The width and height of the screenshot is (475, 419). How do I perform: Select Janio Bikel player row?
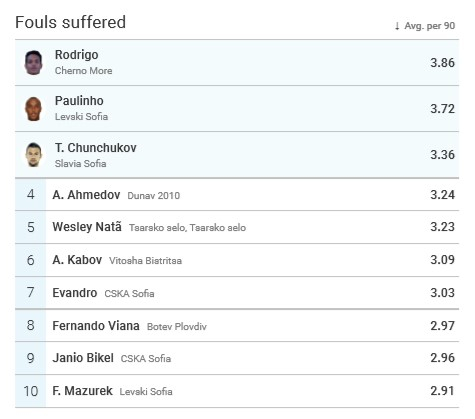237,358
